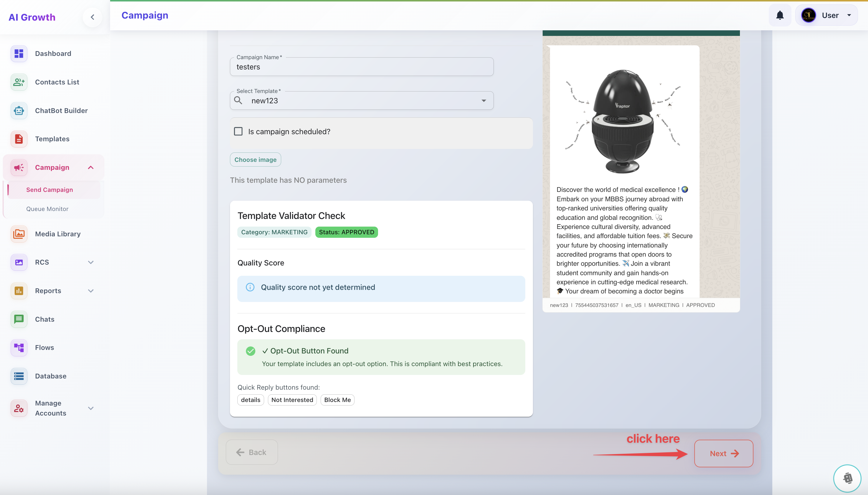
Task: Enable the 'Is campaign scheduled?' checkbox
Action: 238,132
